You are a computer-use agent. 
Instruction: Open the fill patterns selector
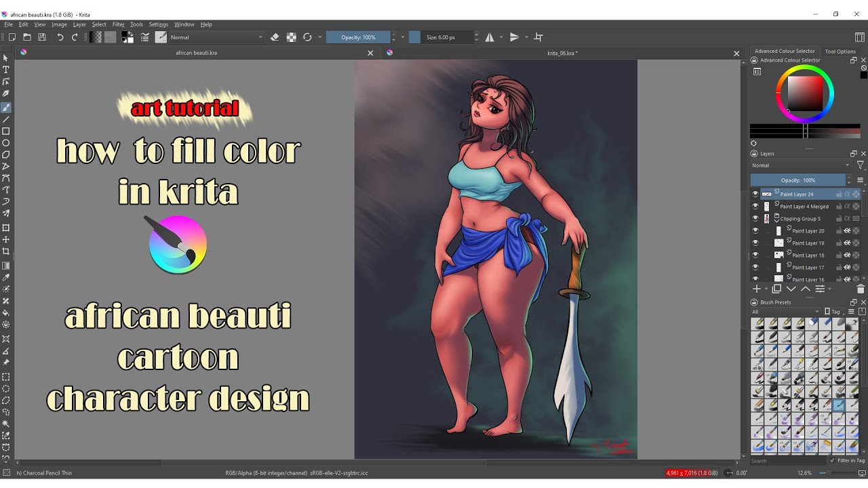pyautogui.click(x=110, y=37)
